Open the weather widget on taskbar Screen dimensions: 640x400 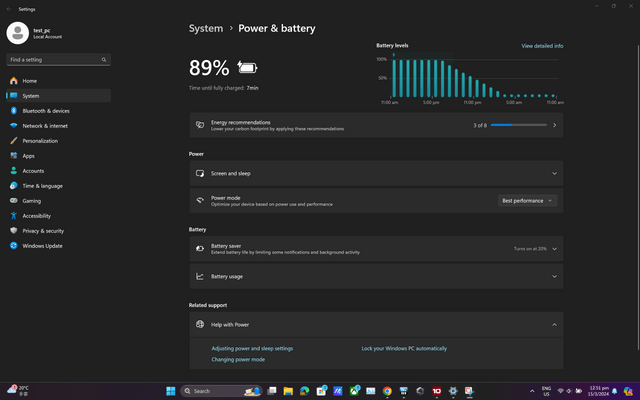pyautogui.click(x=18, y=391)
